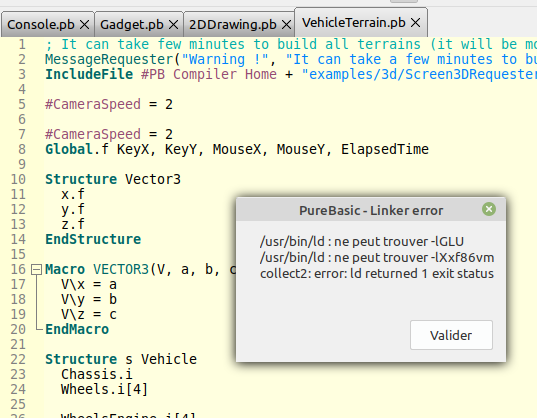Click s Vehicle structure name on line 22
Screen dimensions: 537x418
coord(161,359)
